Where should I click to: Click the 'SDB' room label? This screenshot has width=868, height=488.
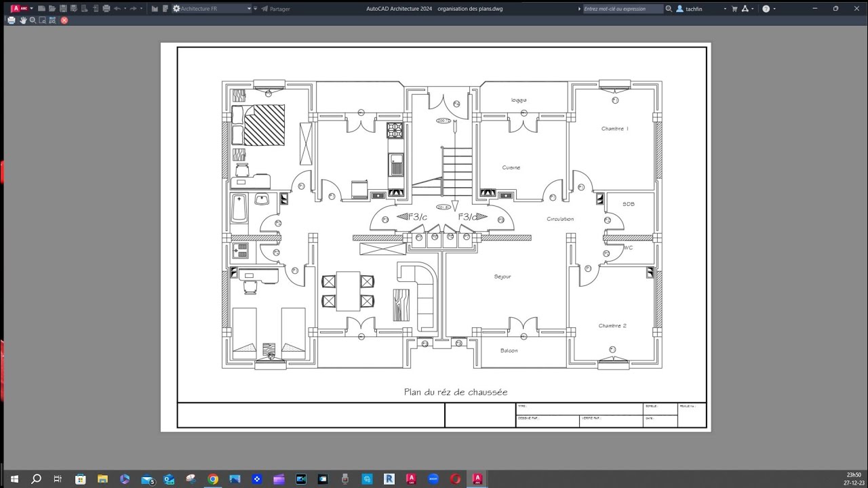point(629,204)
